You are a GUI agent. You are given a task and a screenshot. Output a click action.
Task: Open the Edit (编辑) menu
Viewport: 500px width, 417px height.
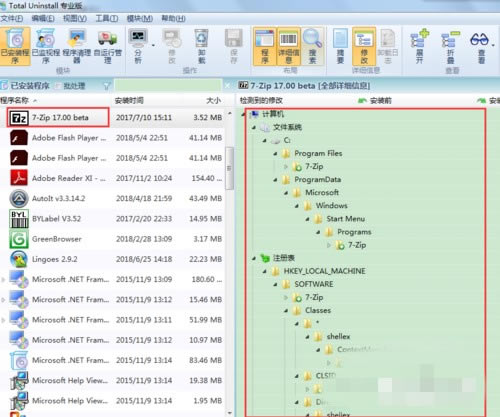pos(43,18)
